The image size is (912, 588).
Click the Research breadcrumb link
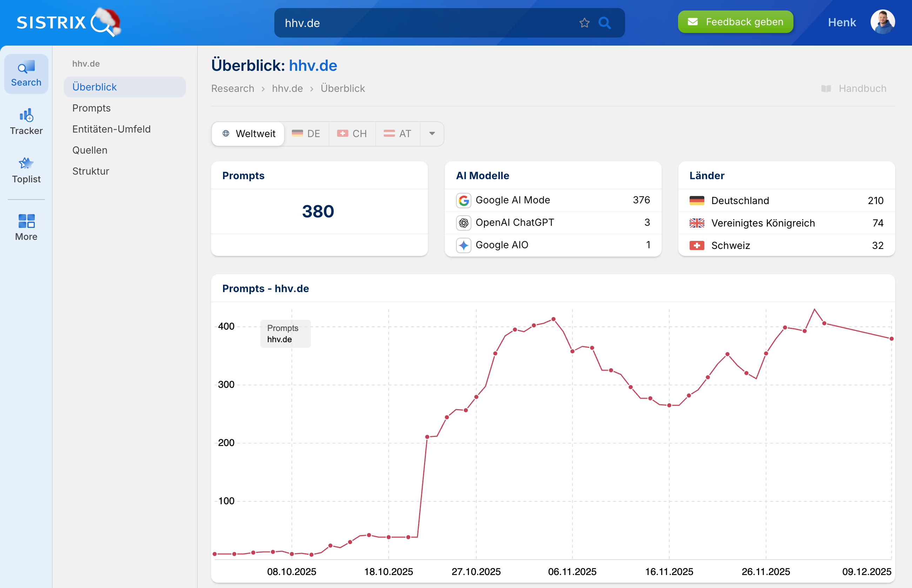click(x=233, y=89)
